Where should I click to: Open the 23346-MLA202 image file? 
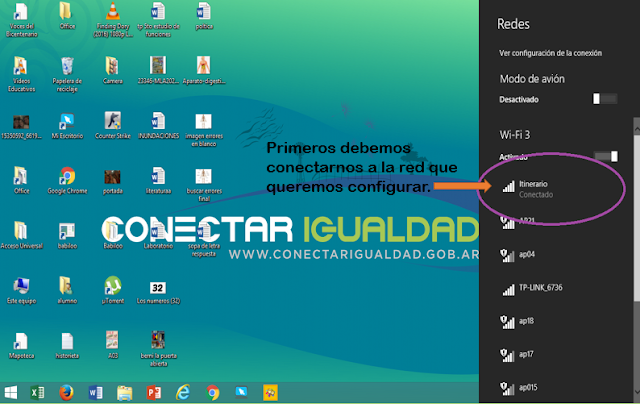[x=158, y=71]
